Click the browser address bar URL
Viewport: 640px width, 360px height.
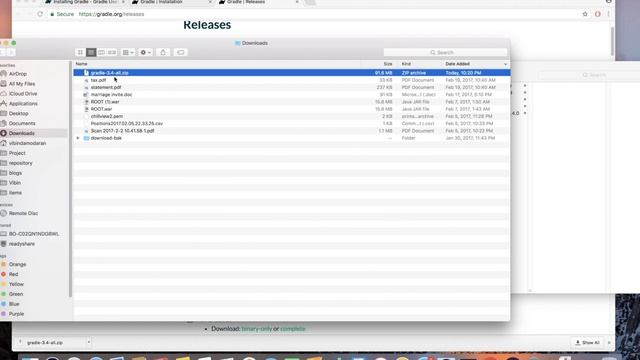click(111, 14)
